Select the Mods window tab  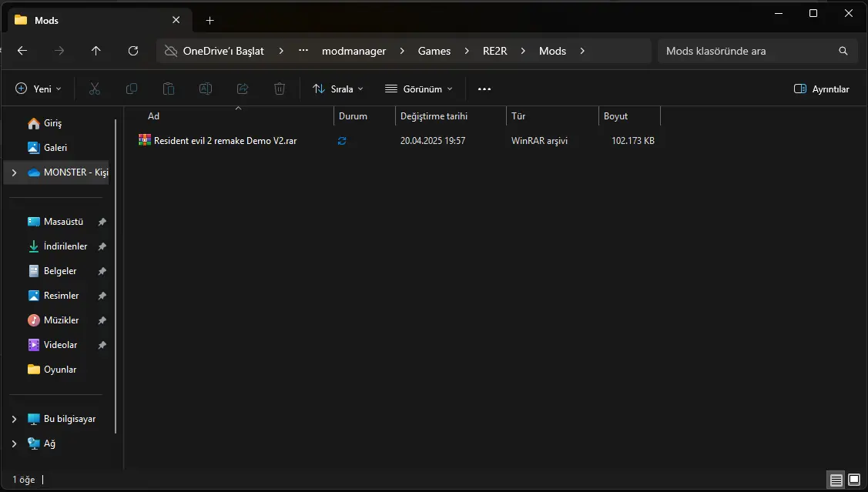pyautogui.click(x=99, y=20)
